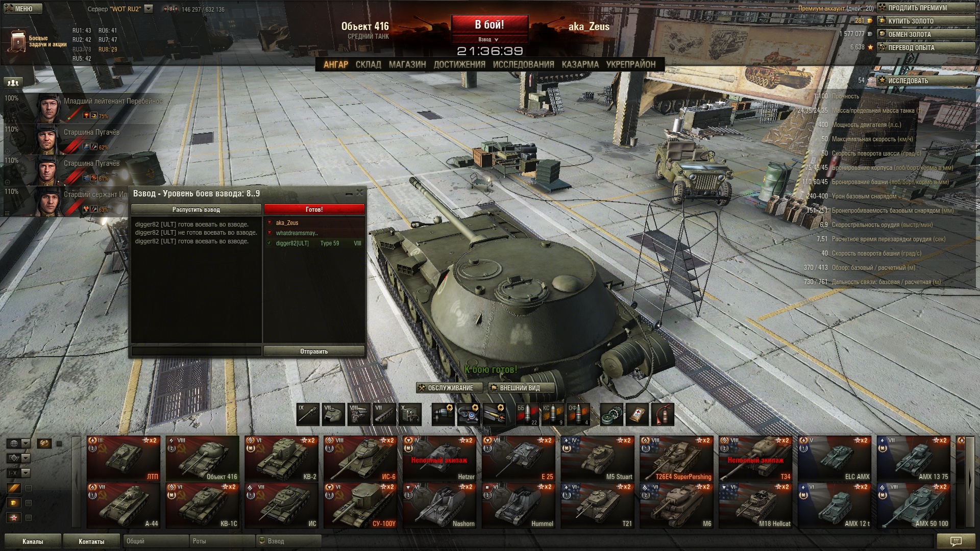Select the ББ armor-piercing shell slot
This screenshot has height=551, width=980.
coord(527,414)
